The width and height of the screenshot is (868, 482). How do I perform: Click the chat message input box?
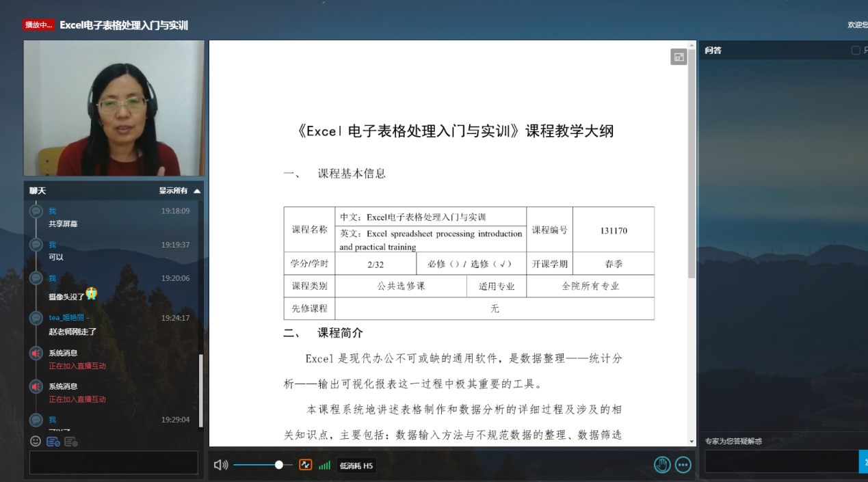[x=114, y=462]
